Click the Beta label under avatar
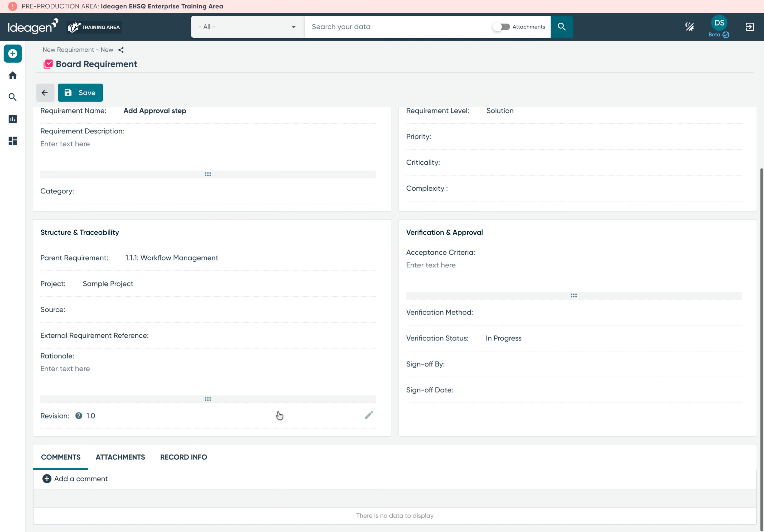The height and width of the screenshot is (532, 764). pos(714,35)
